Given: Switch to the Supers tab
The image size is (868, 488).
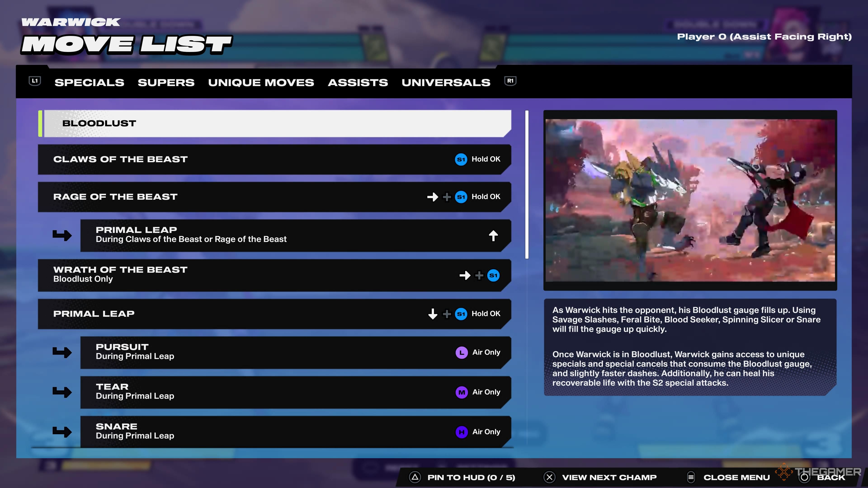Looking at the screenshot, I should (166, 82).
